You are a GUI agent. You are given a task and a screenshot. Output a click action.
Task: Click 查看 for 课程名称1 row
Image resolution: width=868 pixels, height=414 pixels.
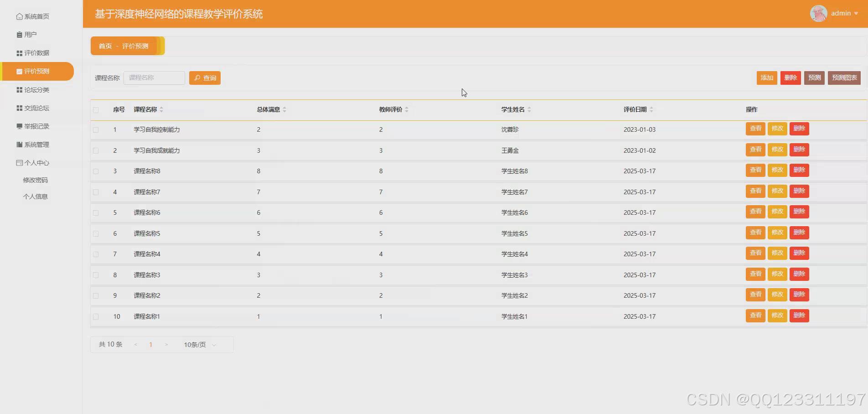(x=755, y=316)
